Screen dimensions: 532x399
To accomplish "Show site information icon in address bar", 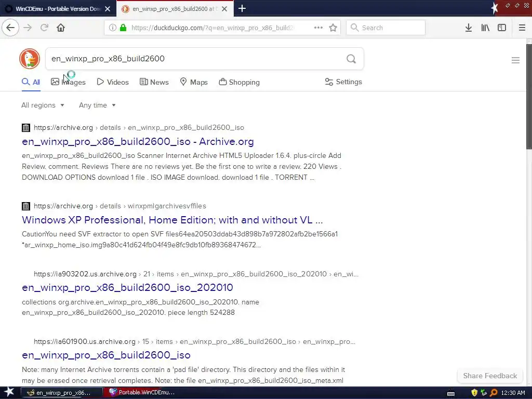I will pos(112,28).
